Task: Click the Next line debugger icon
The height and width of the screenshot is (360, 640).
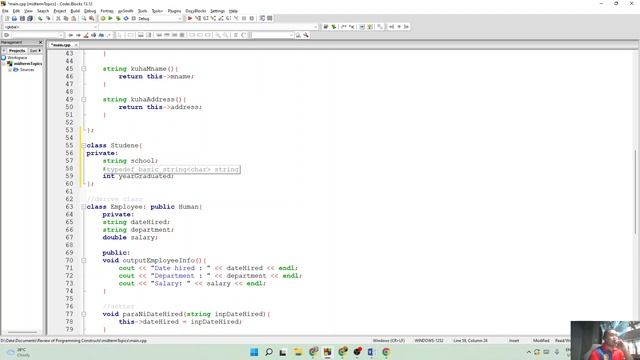Action: [205, 18]
